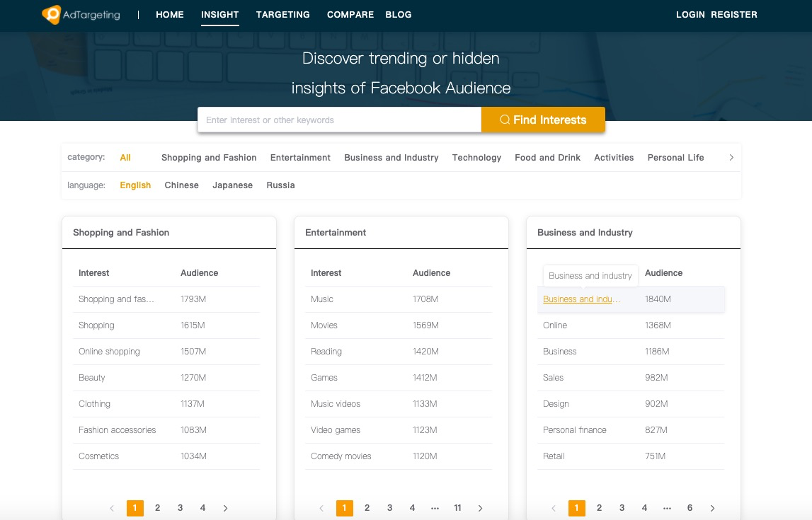Filter by Food and Drink category
812x520 pixels.
tap(547, 158)
